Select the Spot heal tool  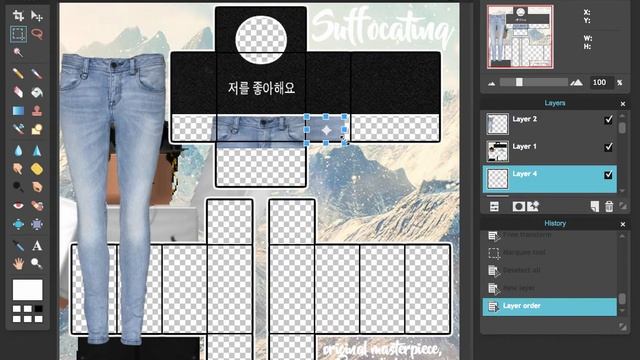pyautogui.click(x=37, y=205)
